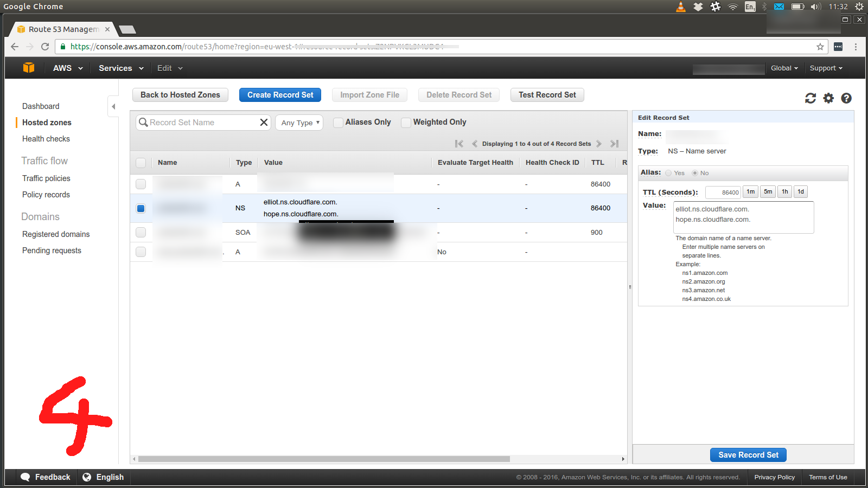Collapse the left navigation sidebar arrow
The height and width of the screenshot is (488, 868).
(113, 106)
